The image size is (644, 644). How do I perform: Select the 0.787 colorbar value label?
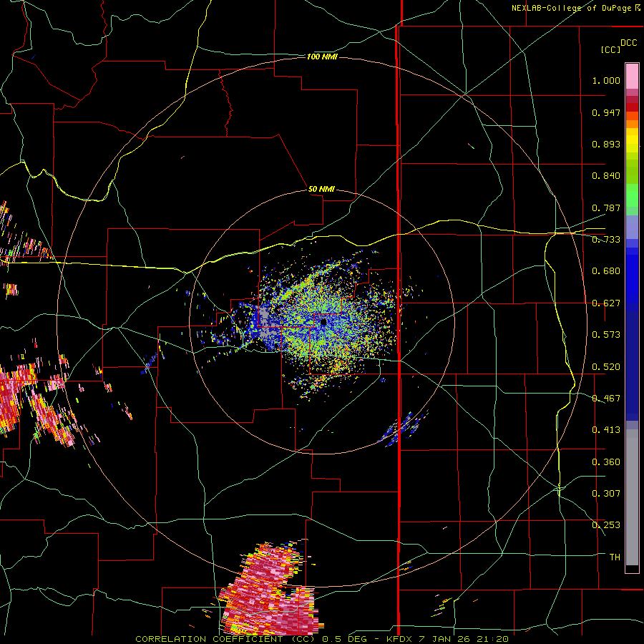(x=606, y=208)
